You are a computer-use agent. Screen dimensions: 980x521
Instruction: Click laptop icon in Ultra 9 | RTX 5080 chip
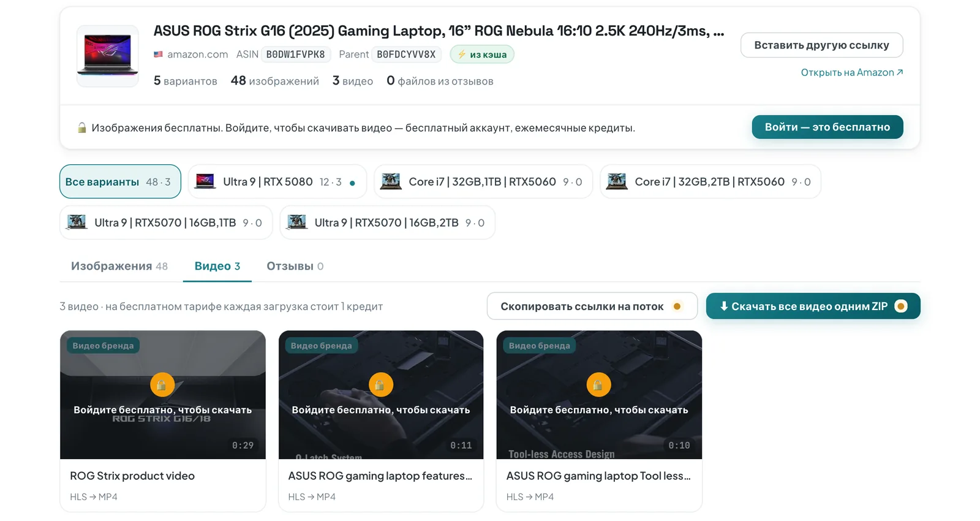205,181
